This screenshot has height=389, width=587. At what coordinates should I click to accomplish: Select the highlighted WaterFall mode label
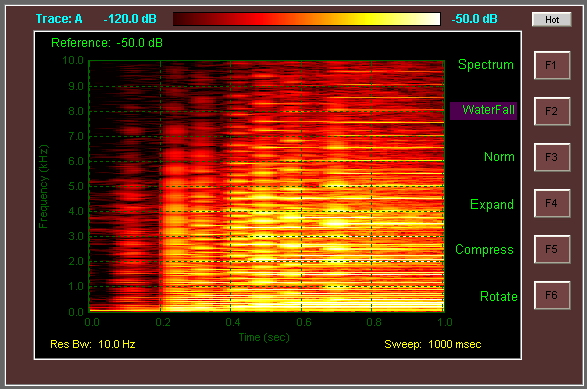483,111
